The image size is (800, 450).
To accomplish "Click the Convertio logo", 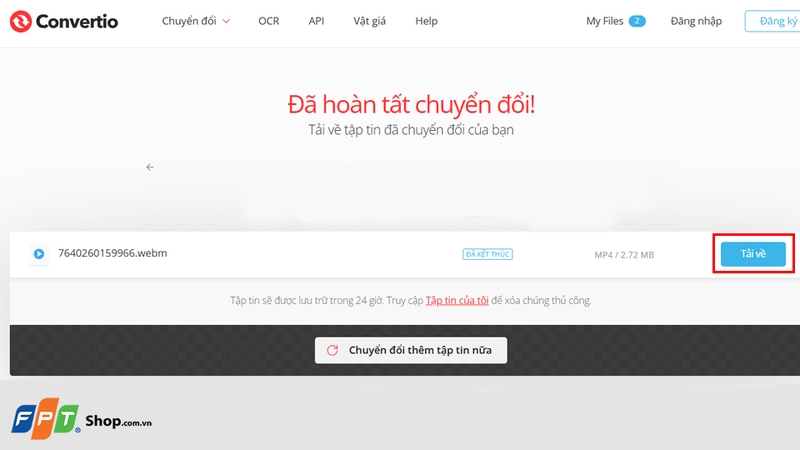I will pos(64,21).
